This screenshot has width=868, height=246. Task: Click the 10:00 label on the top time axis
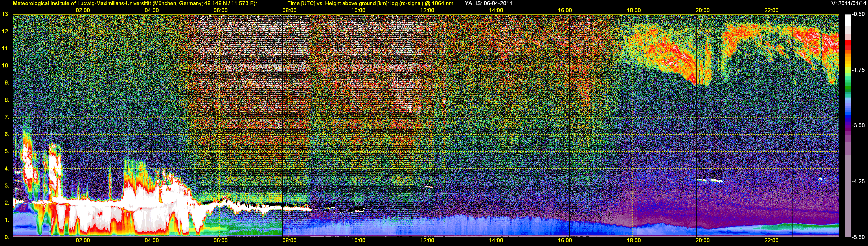pyautogui.click(x=358, y=10)
